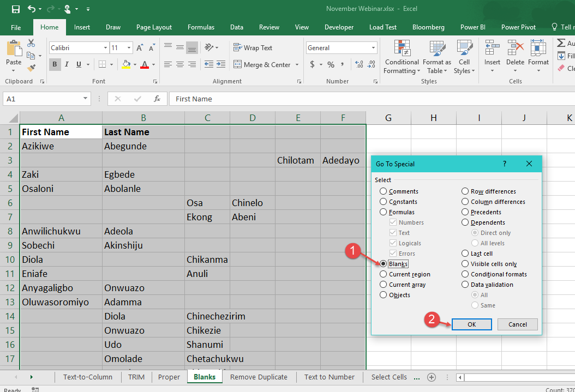Select Last cell in Go To Special
The height and width of the screenshot is (392, 575).
(465, 253)
